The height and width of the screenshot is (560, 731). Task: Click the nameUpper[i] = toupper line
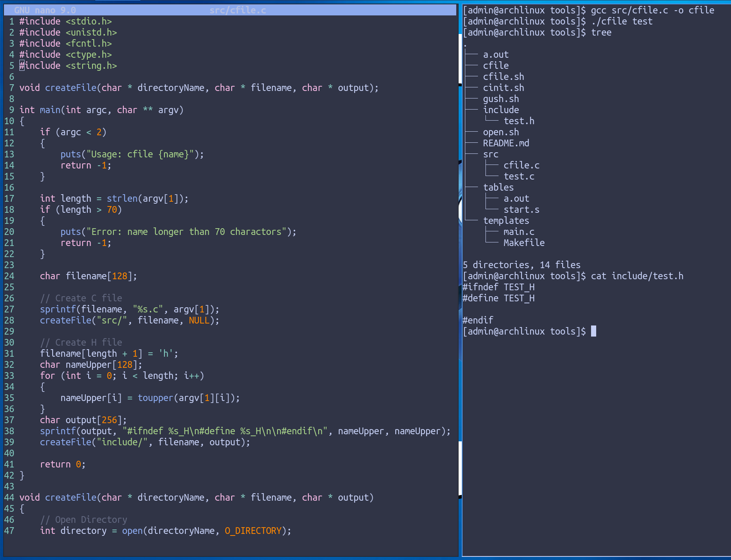[x=150, y=398]
